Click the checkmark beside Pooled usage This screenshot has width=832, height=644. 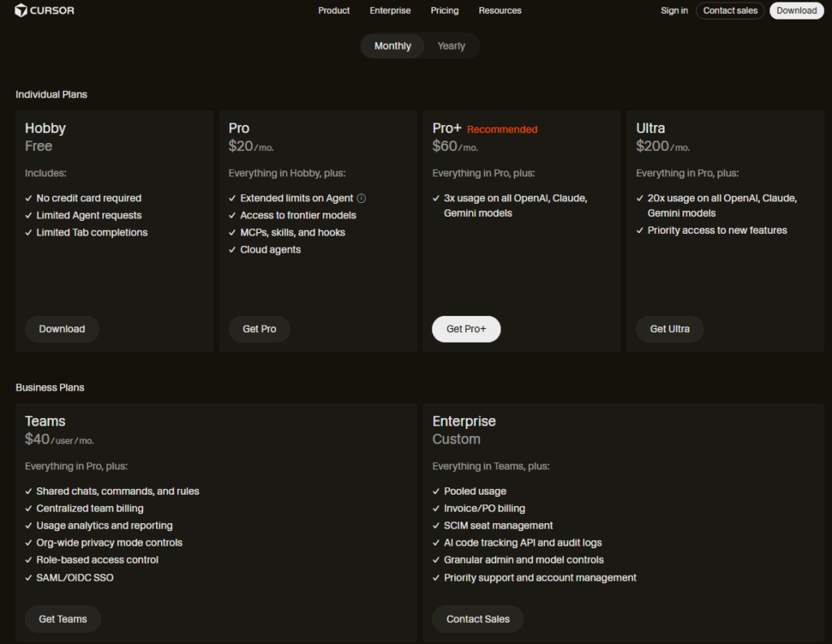pos(436,491)
